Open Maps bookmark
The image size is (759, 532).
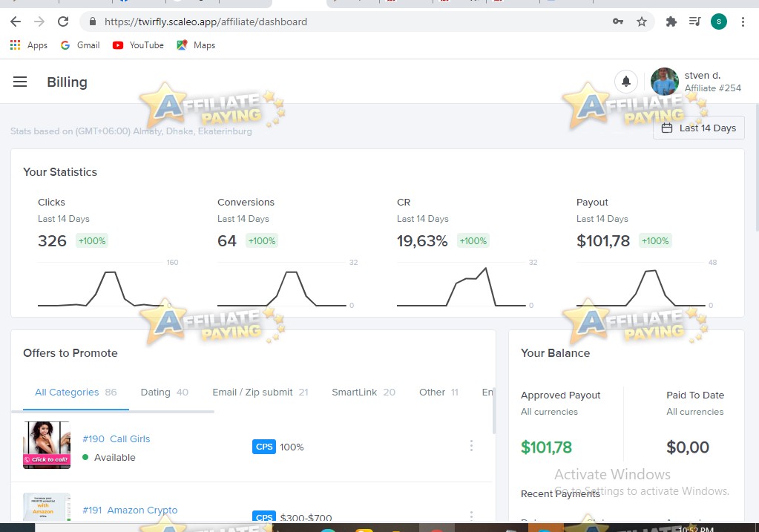(x=196, y=45)
